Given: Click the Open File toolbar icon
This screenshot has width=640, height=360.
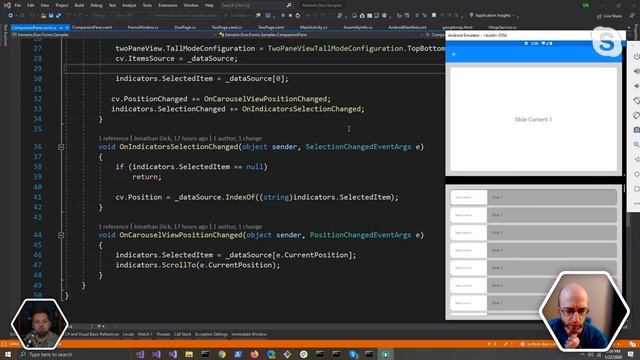Looking at the screenshot, I should coord(43,16).
